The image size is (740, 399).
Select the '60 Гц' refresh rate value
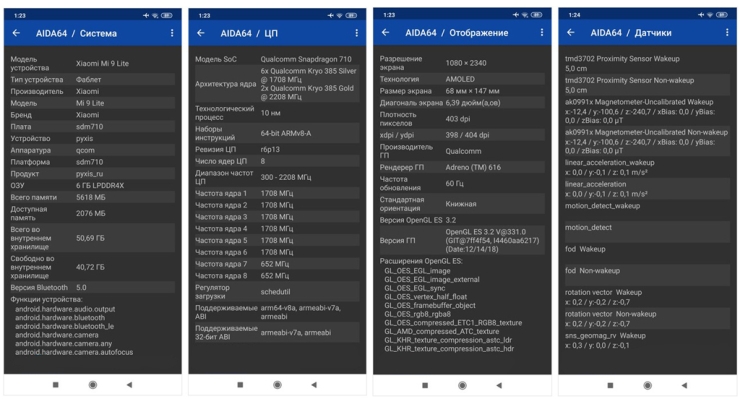click(x=454, y=184)
